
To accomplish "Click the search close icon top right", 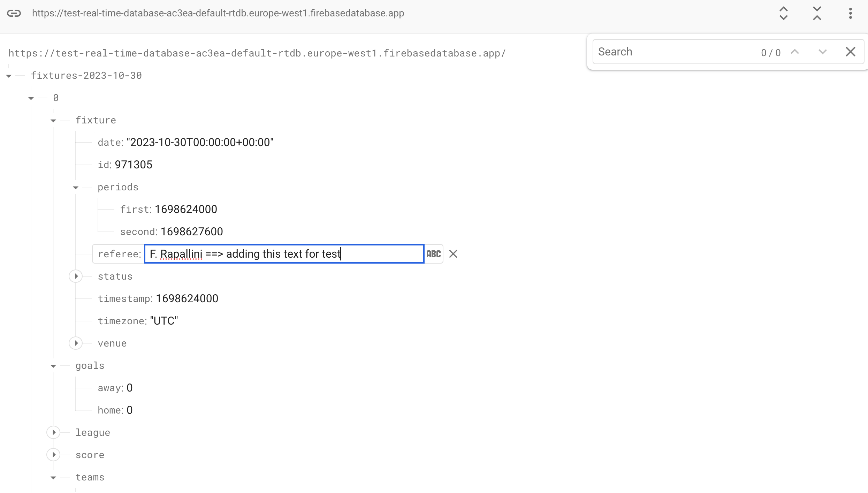I will pyautogui.click(x=851, y=52).
